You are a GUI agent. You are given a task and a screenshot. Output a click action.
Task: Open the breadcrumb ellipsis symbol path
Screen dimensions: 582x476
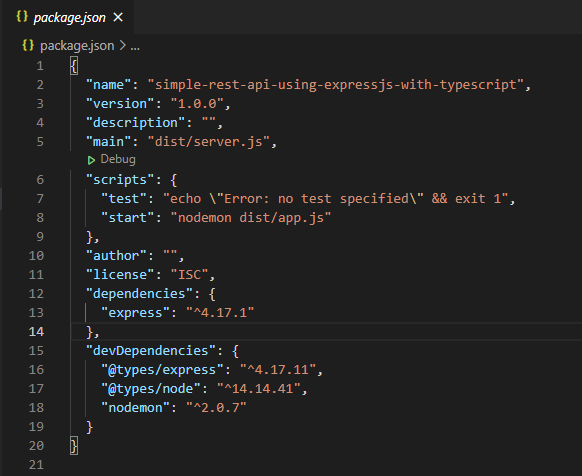coord(135,47)
